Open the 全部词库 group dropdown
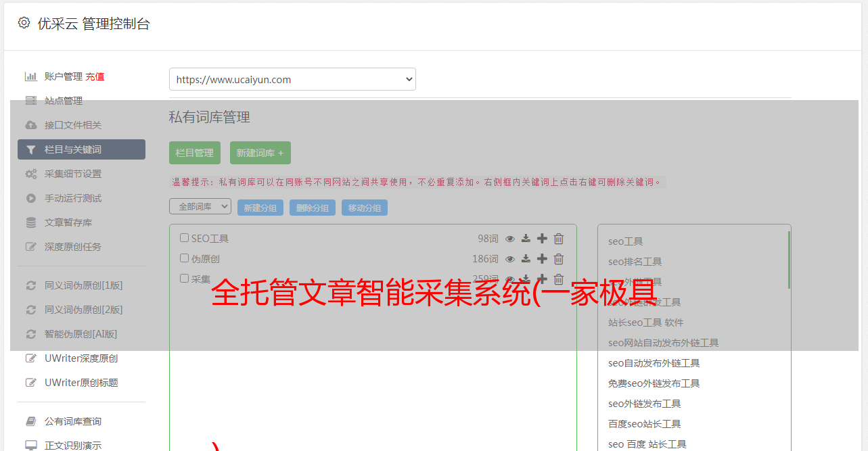Screen dimensions: 868x451 click(x=200, y=206)
